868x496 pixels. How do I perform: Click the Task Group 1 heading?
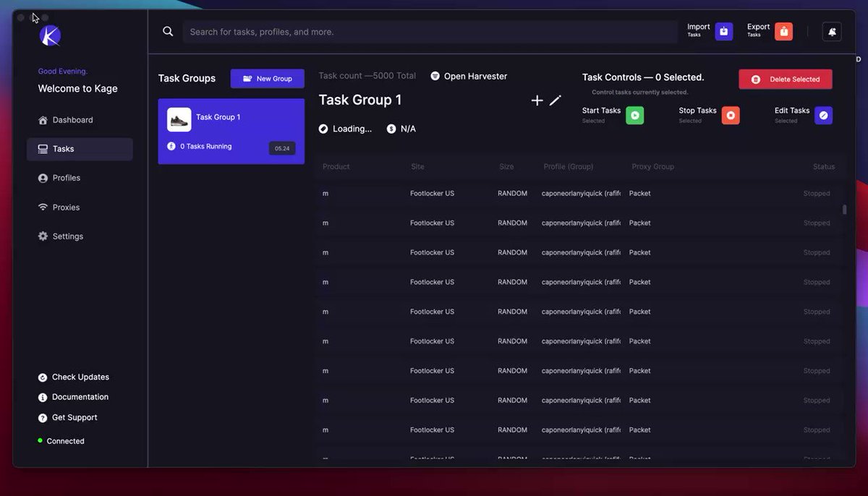click(360, 100)
